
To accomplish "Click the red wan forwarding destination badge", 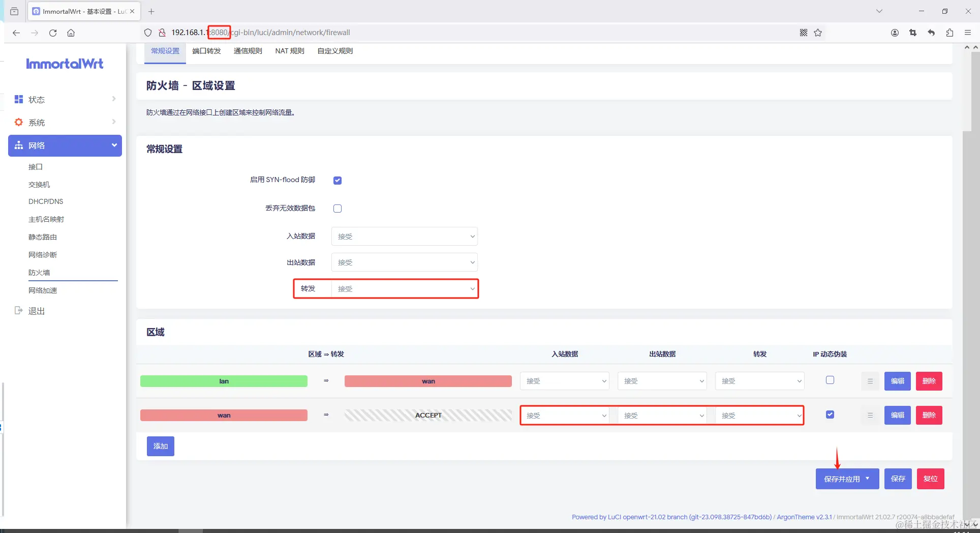I will pyautogui.click(x=428, y=381).
